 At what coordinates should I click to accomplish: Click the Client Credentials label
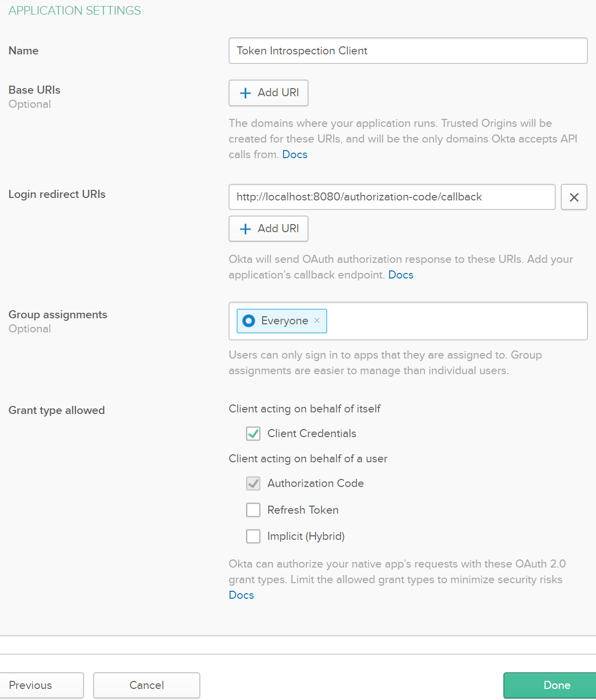(312, 434)
